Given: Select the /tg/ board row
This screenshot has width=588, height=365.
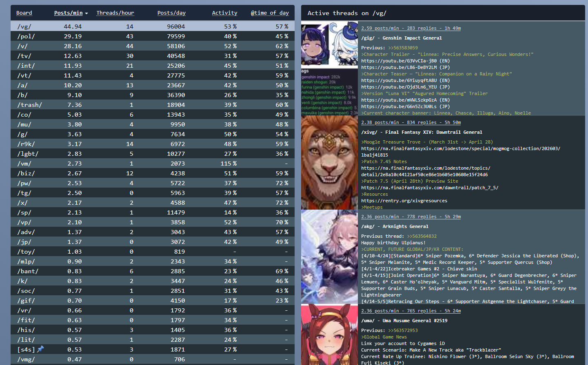Looking at the screenshot, I should [153, 192].
